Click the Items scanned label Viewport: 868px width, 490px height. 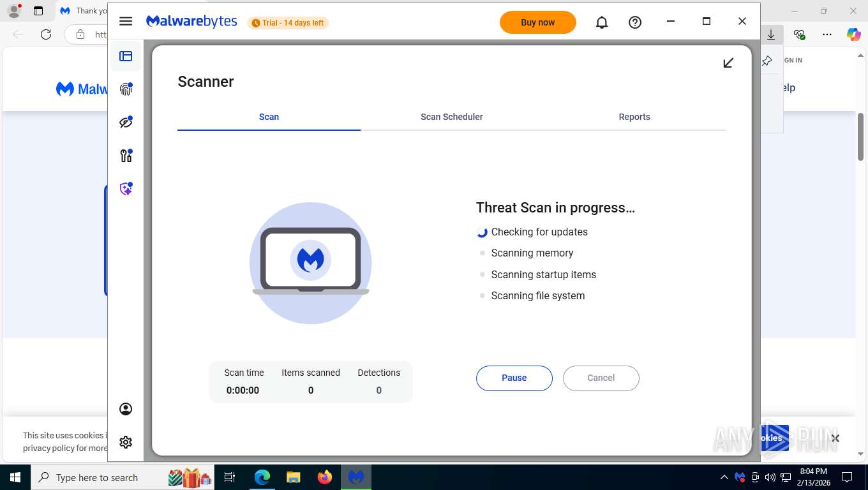tap(311, 373)
